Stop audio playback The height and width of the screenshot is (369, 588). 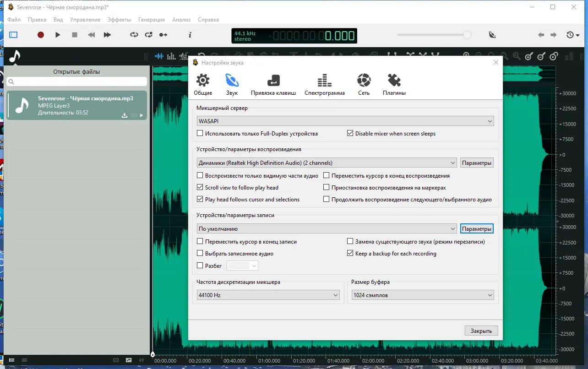pyautogui.click(x=75, y=35)
